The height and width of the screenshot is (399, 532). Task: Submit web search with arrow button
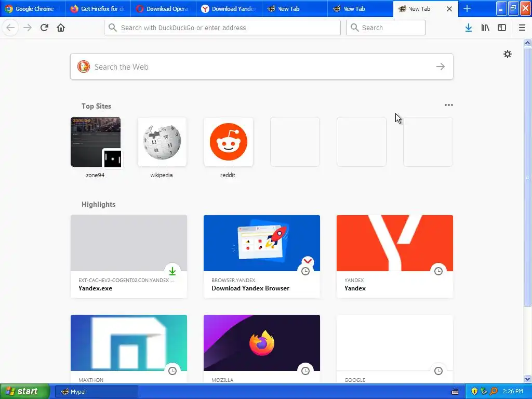pyautogui.click(x=441, y=66)
